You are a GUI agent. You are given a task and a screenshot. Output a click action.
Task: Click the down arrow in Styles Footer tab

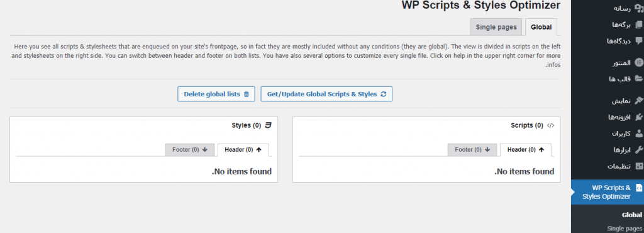(x=205, y=150)
